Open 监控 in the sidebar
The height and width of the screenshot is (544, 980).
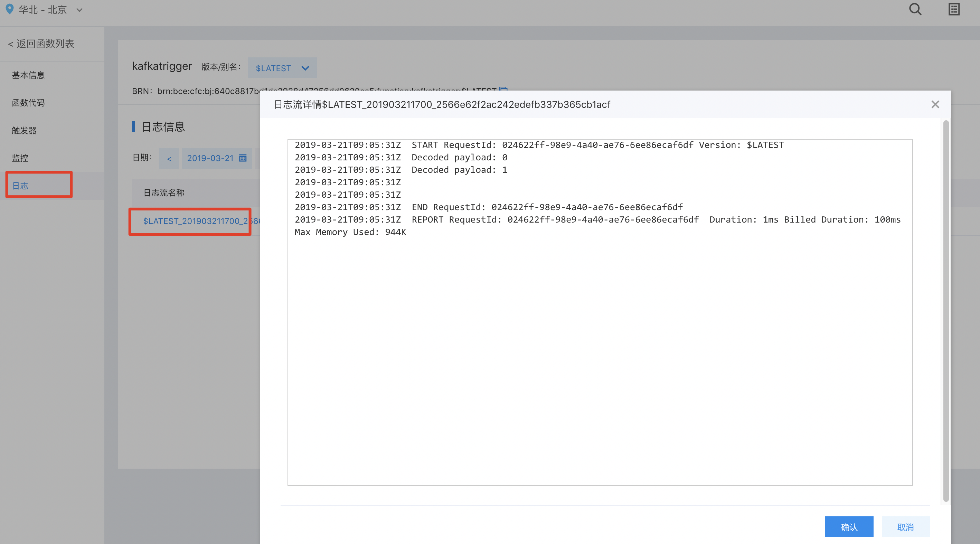click(x=20, y=158)
